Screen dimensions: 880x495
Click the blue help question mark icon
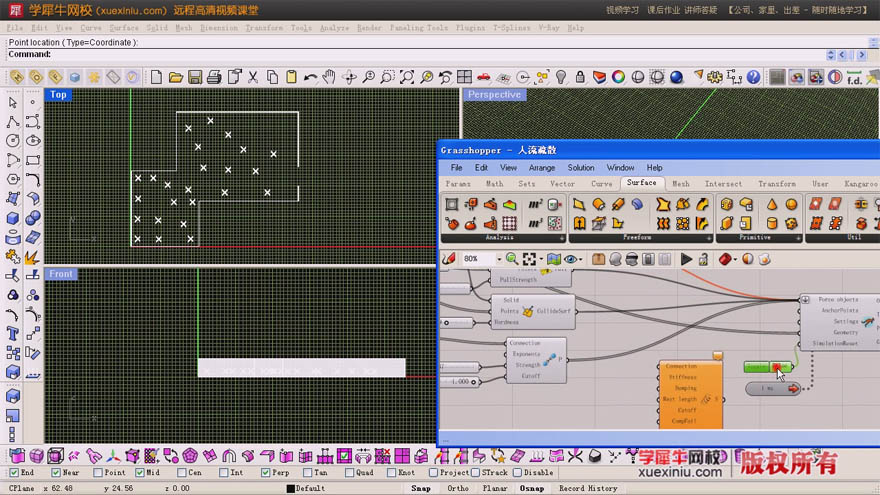coord(753,77)
